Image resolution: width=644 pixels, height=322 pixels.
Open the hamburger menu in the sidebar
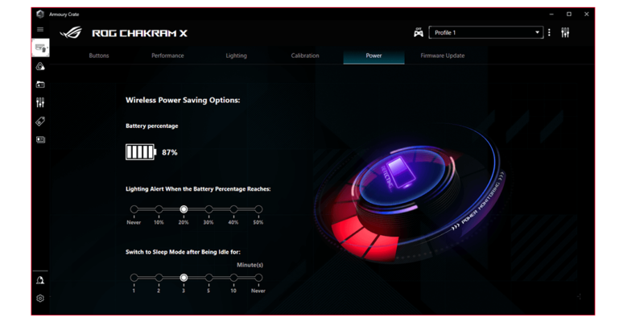pyautogui.click(x=40, y=30)
